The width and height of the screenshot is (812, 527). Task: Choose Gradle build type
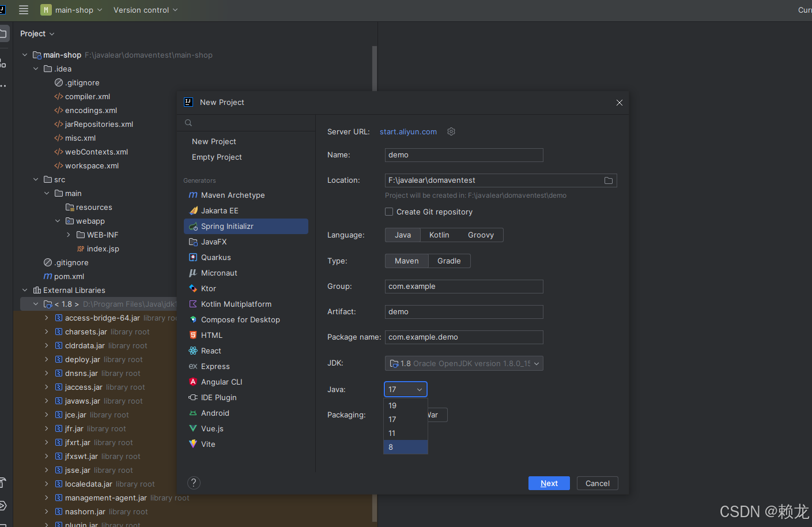[x=449, y=261]
